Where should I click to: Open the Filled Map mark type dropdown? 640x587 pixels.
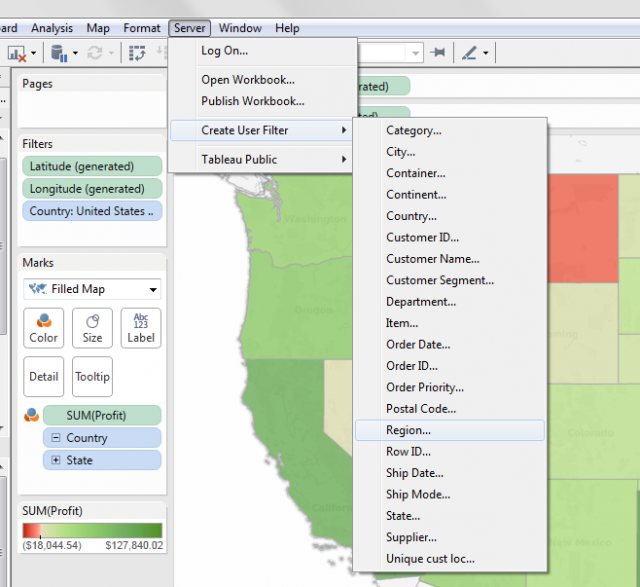92,289
